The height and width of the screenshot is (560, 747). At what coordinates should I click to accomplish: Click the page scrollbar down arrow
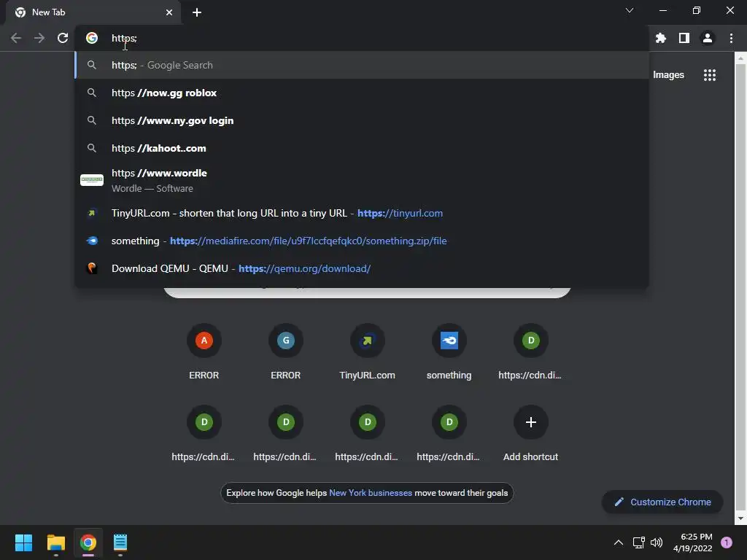point(740,518)
